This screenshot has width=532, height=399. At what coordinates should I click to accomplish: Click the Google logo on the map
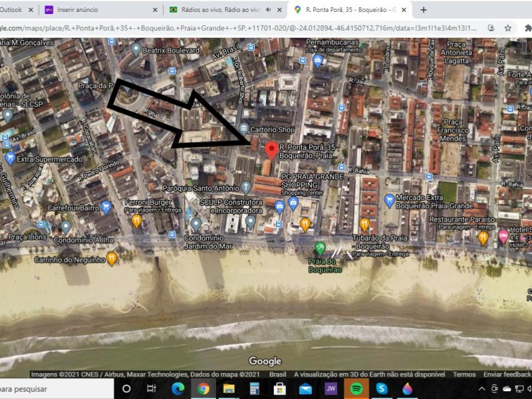(x=265, y=361)
